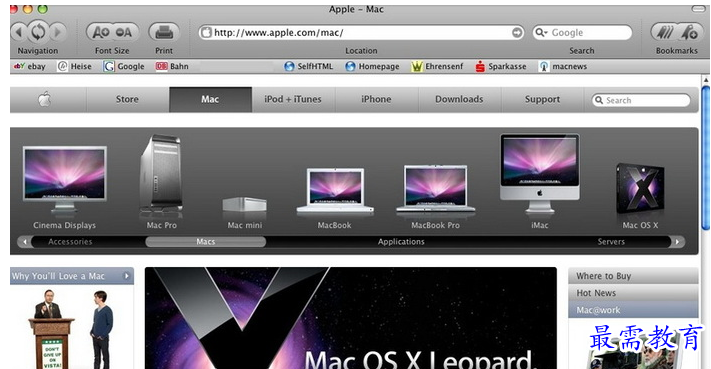Open the Hot News section
The height and width of the screenshot is (369, 711).
pyautogui.click(x=633, y=293)
